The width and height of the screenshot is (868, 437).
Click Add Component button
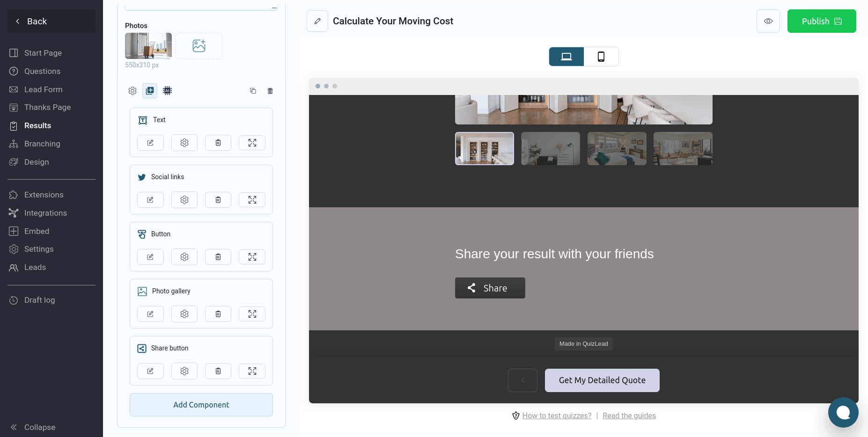pos(201,405)
